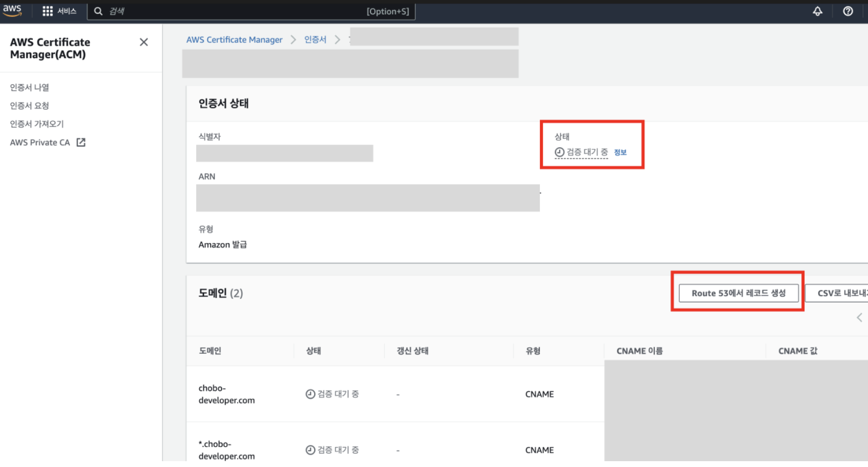
Task: Click external link icon beside AWS Private CA
Action: click(x=81, y=142)
